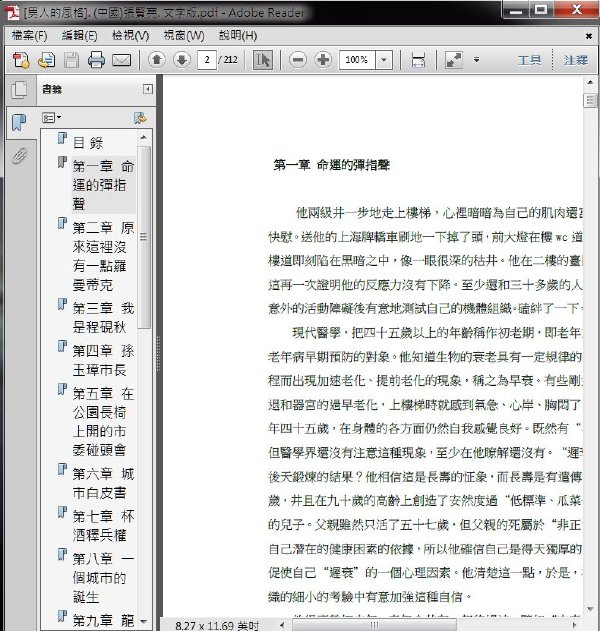
Task: Open the 編輯(E) menu
Action: pos(79,36)
